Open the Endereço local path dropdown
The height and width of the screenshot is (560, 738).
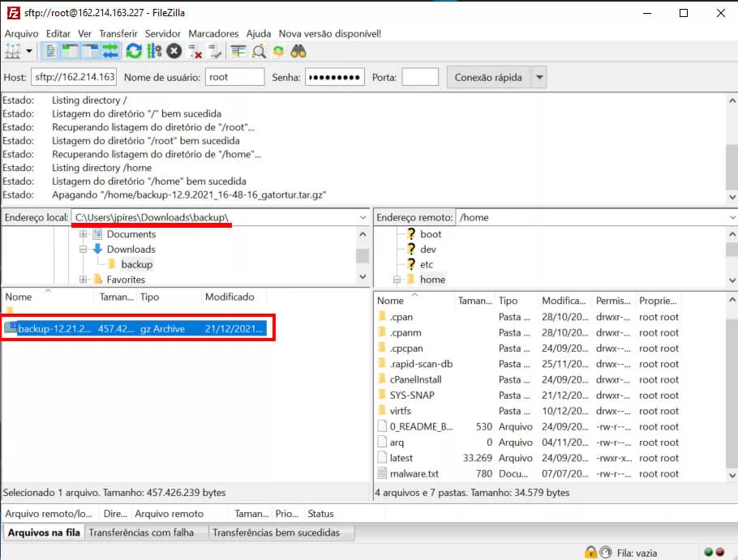363,217
